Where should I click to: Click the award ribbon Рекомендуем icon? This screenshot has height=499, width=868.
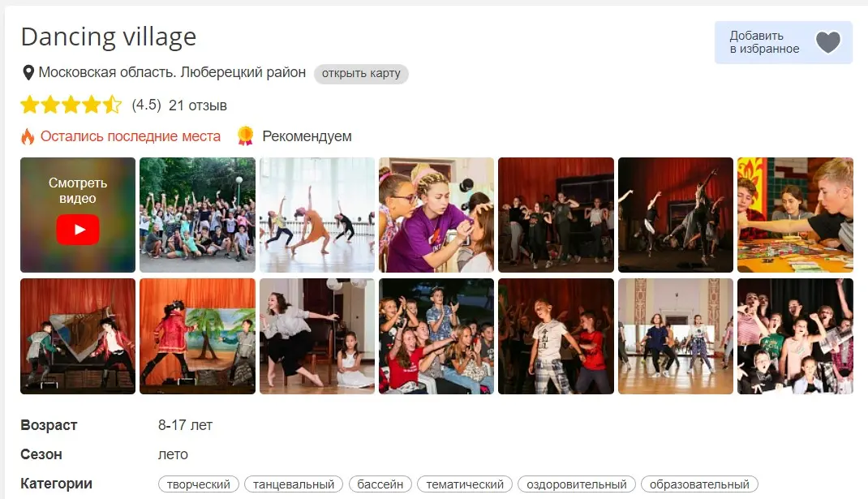tap(245, 136)
